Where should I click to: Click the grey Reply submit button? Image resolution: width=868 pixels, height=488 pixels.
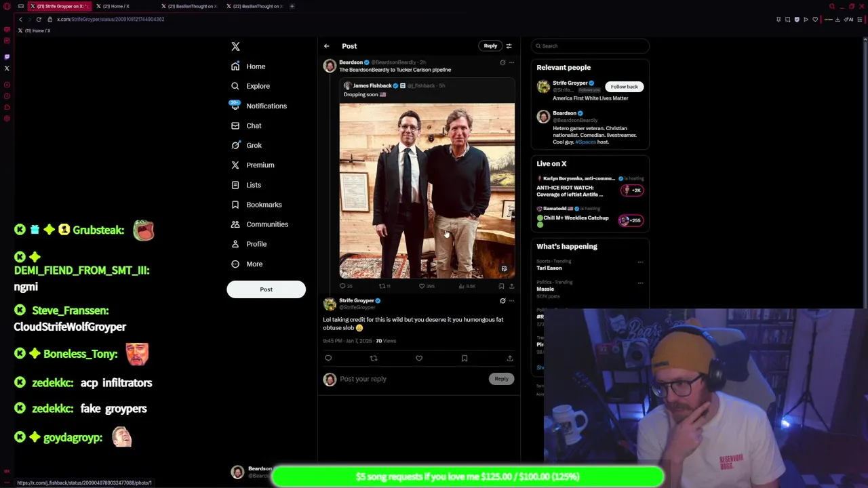501,379
